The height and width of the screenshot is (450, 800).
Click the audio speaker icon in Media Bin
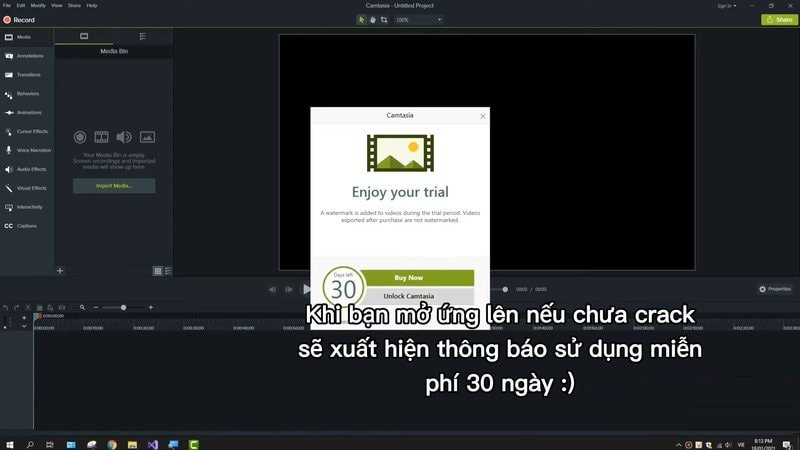(x=123, y=137)
